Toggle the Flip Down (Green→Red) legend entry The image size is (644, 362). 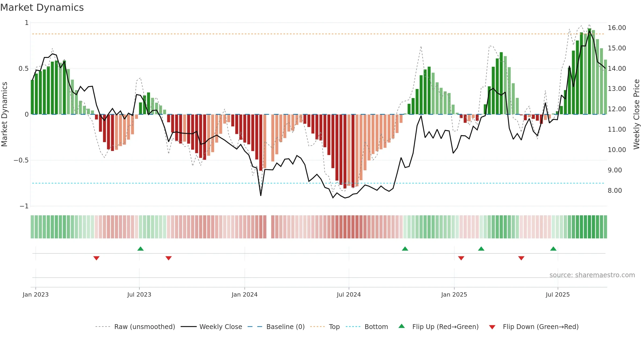click(534, 327)
